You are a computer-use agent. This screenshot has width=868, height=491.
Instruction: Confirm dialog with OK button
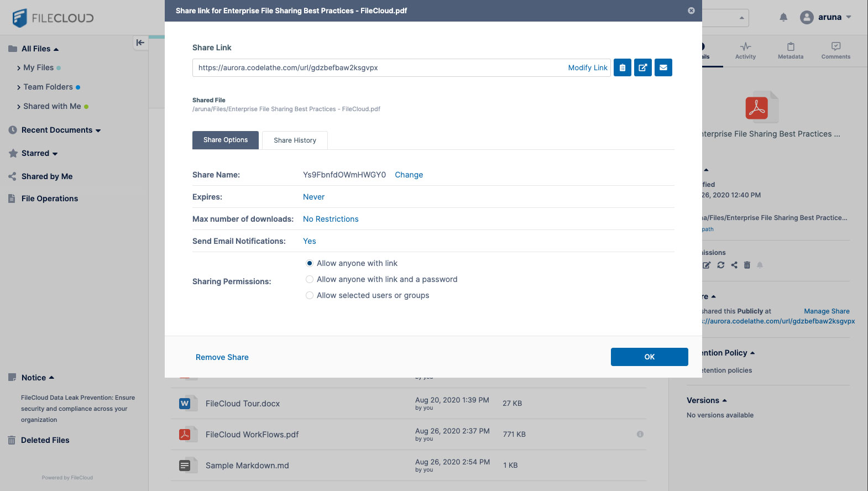[650, 357]
